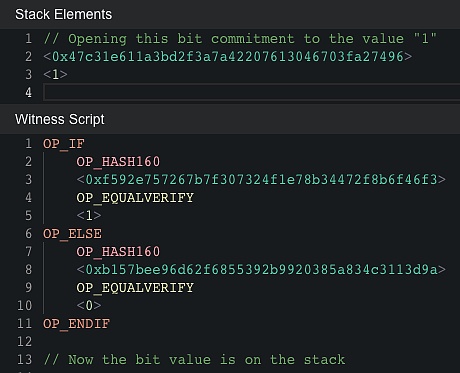Screen dimensions: 460x373
Task: Click the second OP_EQUALVERIFY on line 9
Action: pos(135,288)
